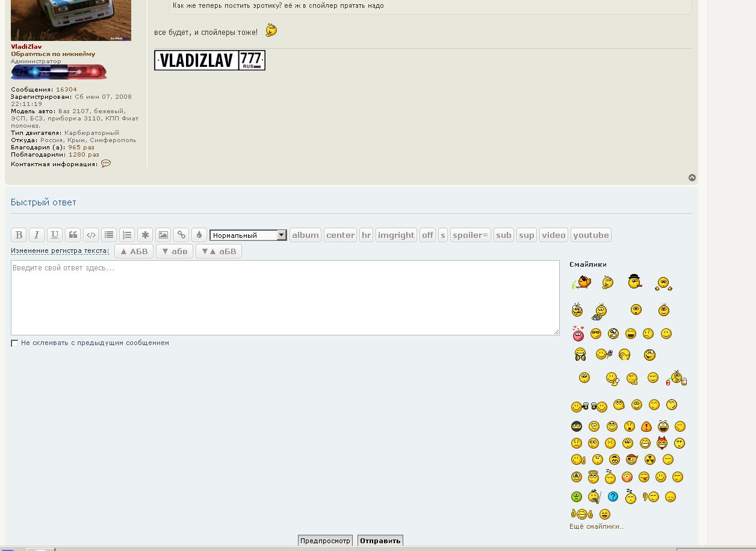The width and height of the screenshot is (756, 551).
Task: Insert code tag with code icon
Action: (x=91, y=235)
